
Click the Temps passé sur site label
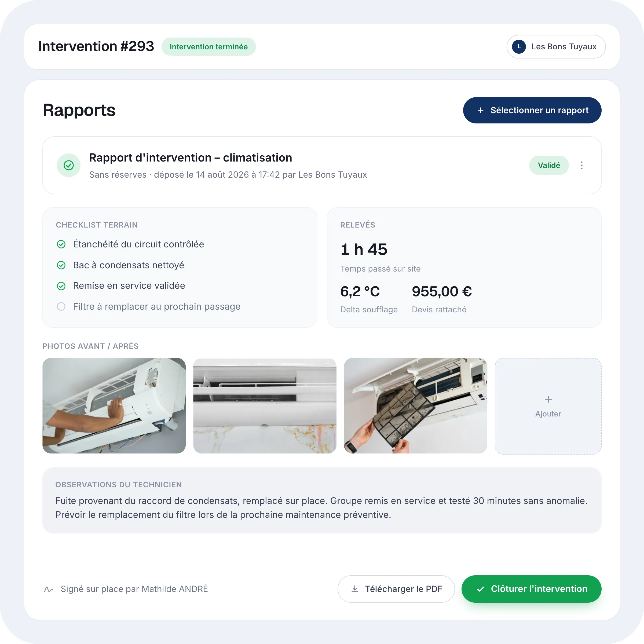[380, 269]
